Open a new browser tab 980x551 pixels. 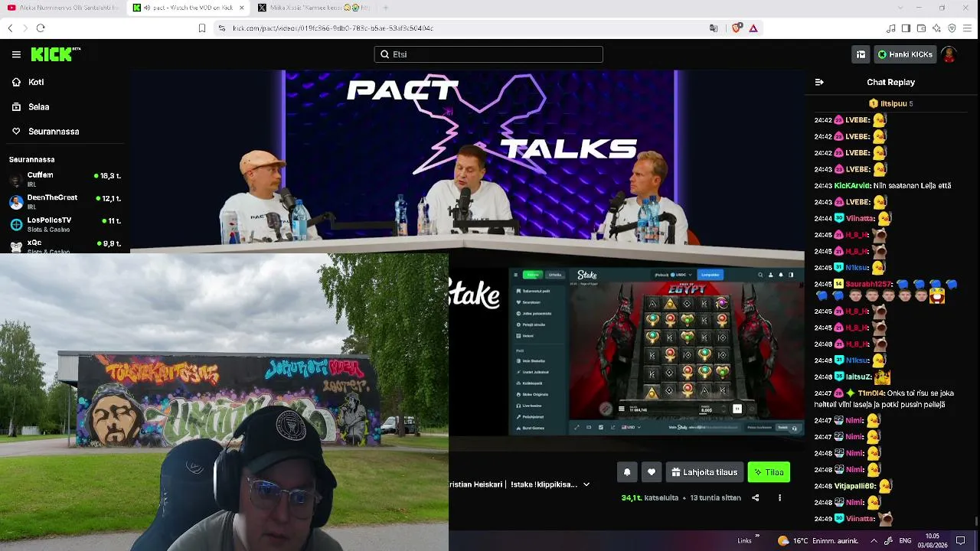click(x=385, y=8)
